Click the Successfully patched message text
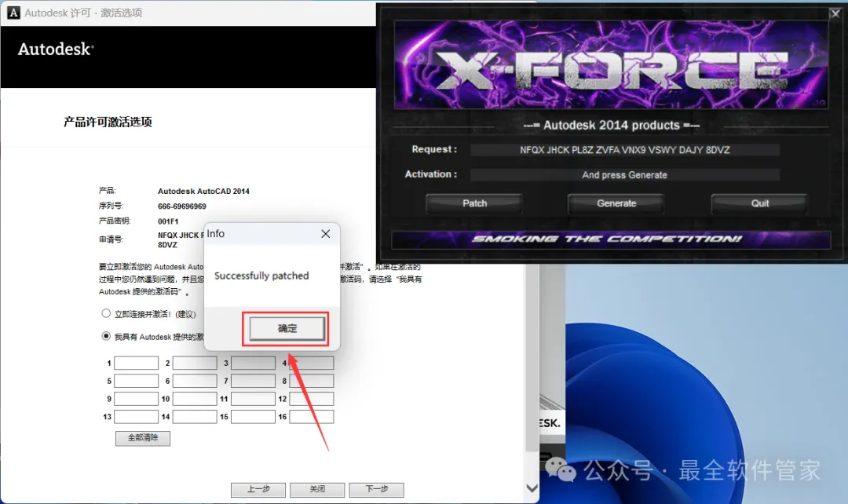 click(261, 276)
